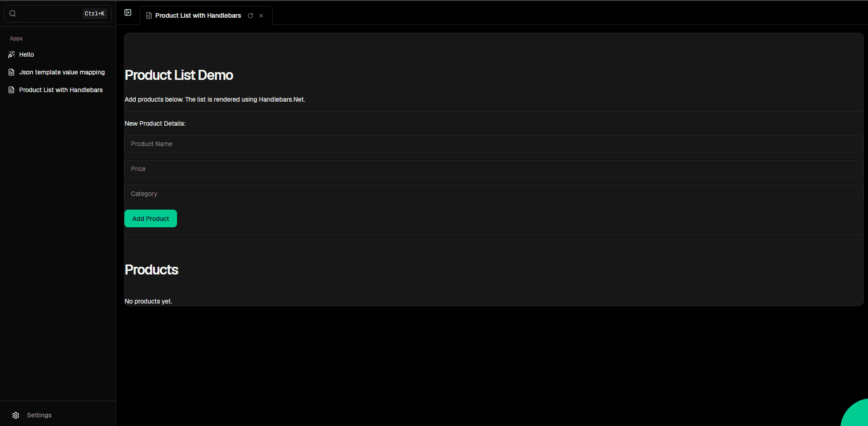Click the party icon beside Hello
This screenshot has width=868, height=426.
12,54
